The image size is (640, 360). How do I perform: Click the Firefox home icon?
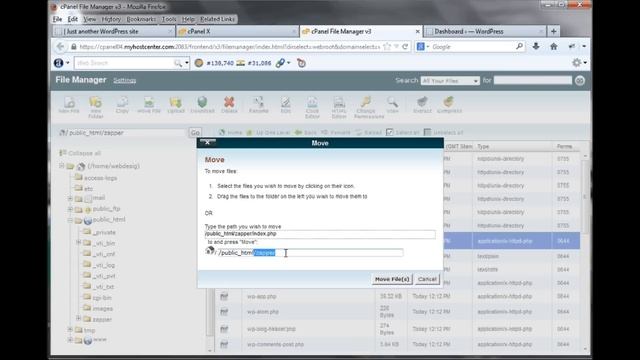554,47
